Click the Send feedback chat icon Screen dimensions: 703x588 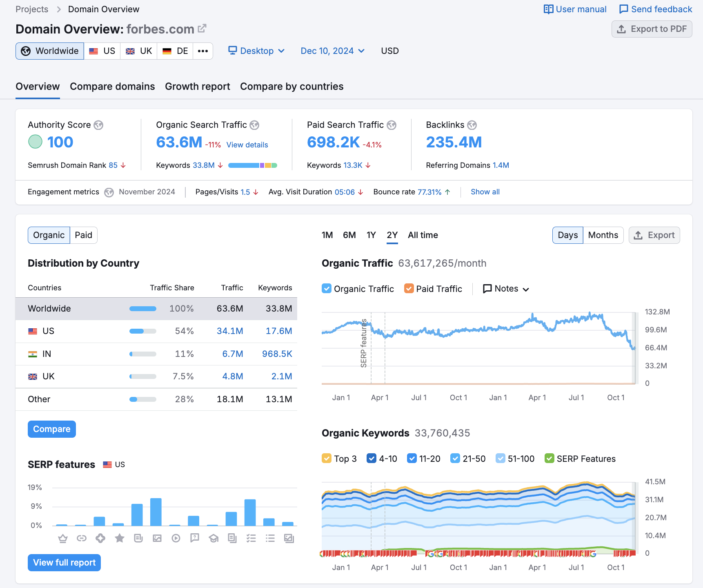(x=624, y=9)
